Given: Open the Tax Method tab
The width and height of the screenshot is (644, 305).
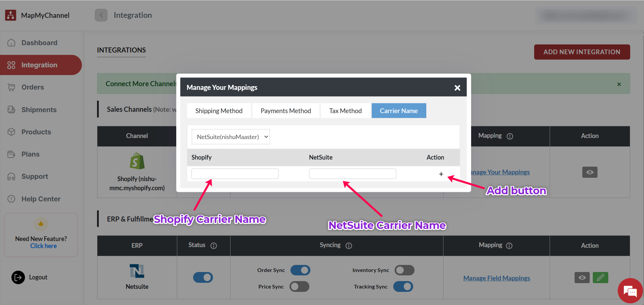Looking at the screenshot, I should tap(345, 111).
